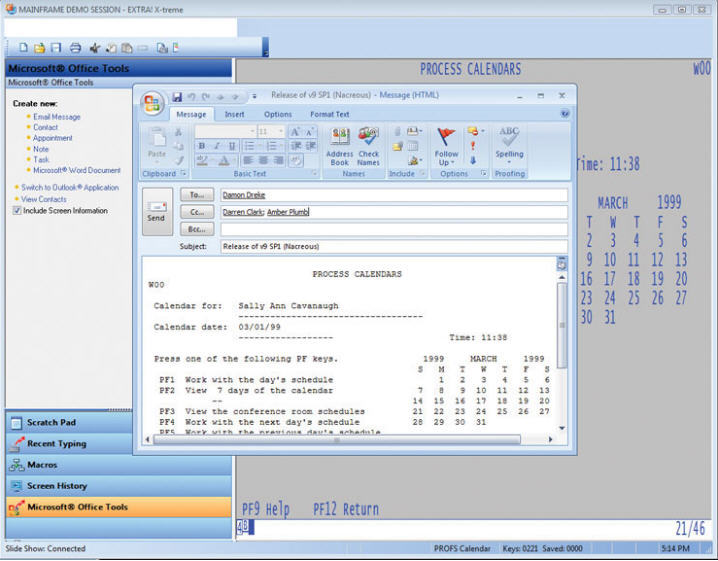This screenshot has width=718, height=561.
Task: Switch to the Message ribbon tab
Action: click(x=191, y=114)
